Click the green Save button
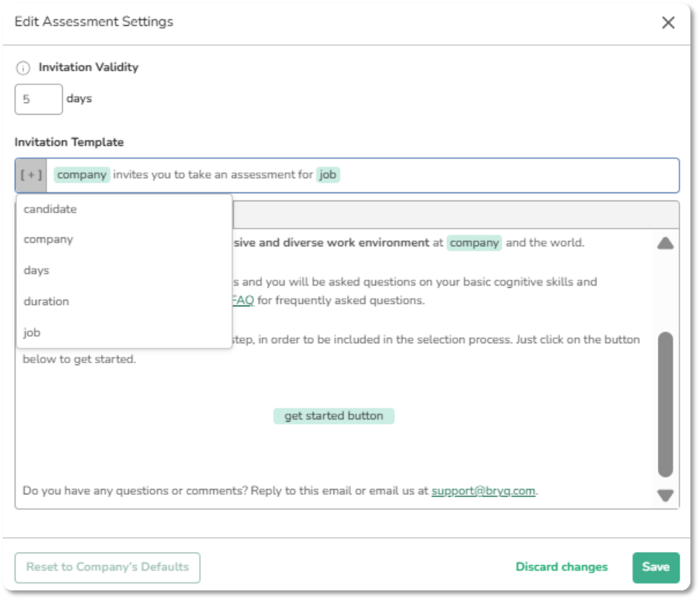 click(x=656, y=567)
